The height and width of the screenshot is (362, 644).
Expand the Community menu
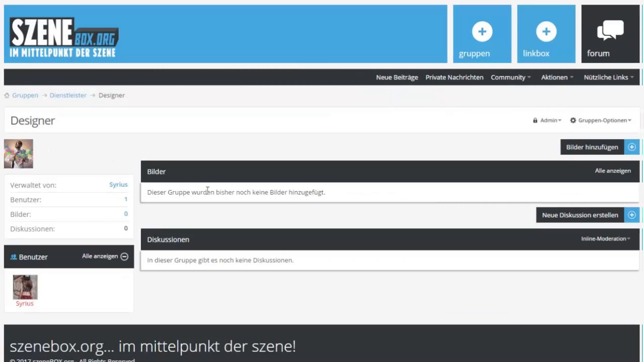coord(511,77)
